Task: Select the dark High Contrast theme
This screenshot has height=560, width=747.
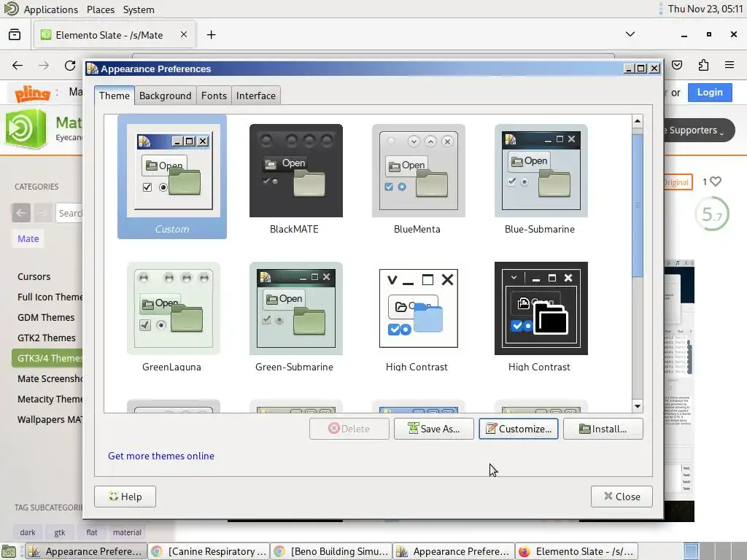Action: tap(541, 316)
